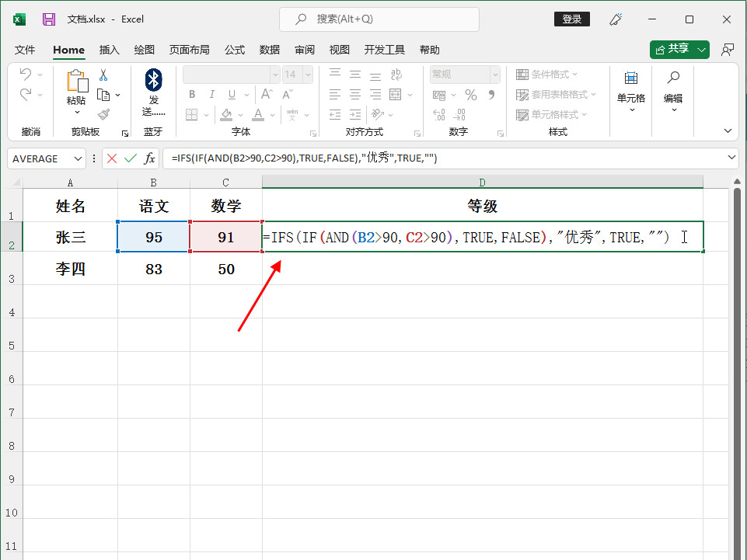Click the formula text in the formula bar

click(x=305, y=158)
